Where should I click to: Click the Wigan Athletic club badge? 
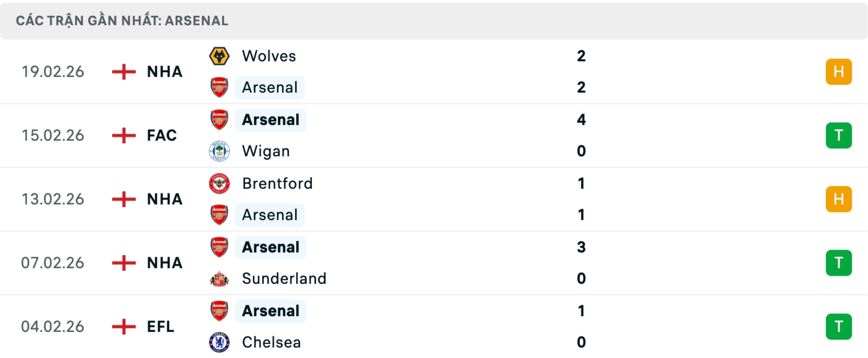(x=219, y=151)
